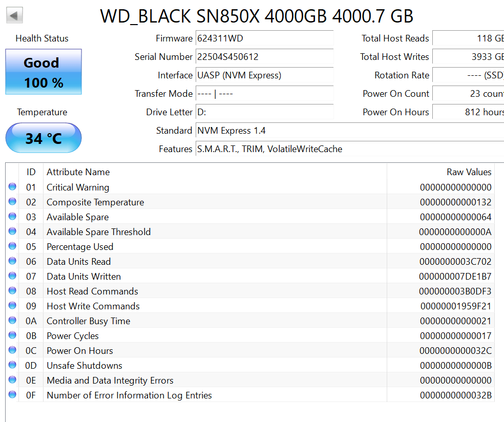Select the Data Units Read attribute name
The image size is (504, 422).
[x=79, y=262]
